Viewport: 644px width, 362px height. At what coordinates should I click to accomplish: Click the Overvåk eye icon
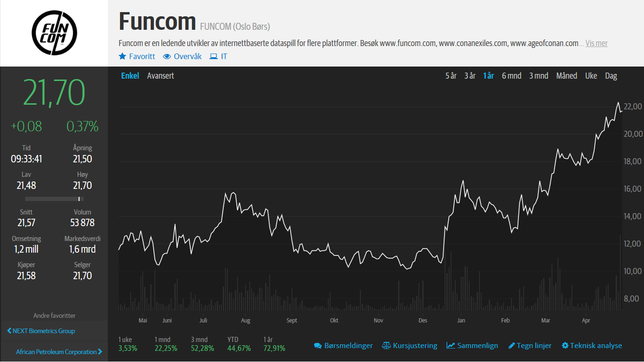pos(167,56)
